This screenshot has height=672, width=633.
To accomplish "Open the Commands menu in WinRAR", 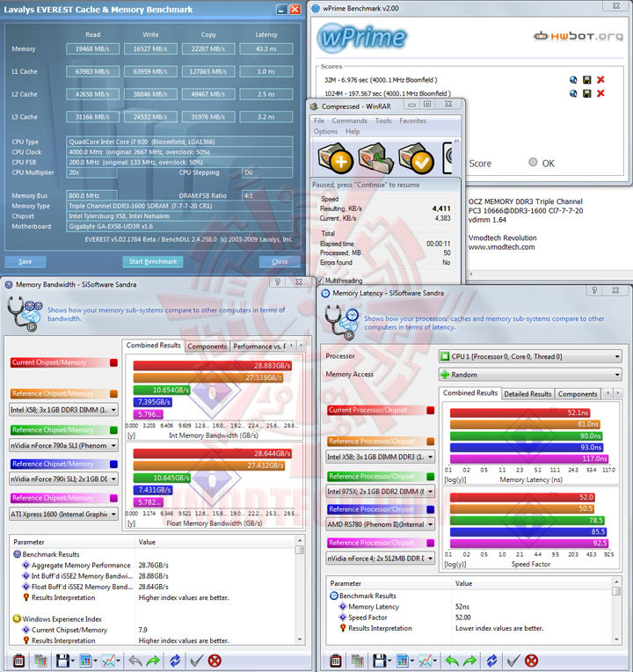I will 350,121.
